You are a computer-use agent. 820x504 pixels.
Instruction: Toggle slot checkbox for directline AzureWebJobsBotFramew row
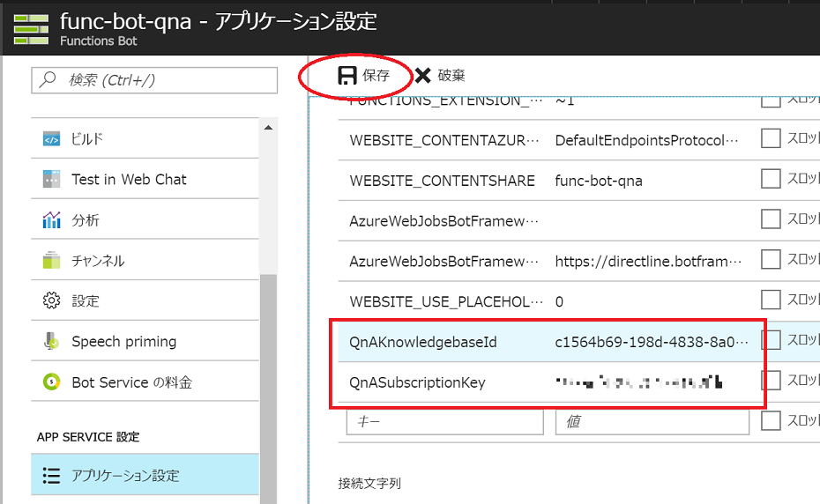pos(771,259)
